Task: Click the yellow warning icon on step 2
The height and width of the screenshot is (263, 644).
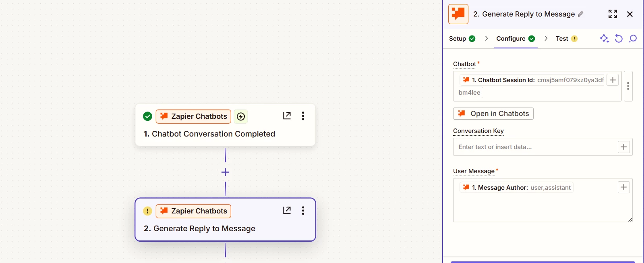Action: [148, 211]
